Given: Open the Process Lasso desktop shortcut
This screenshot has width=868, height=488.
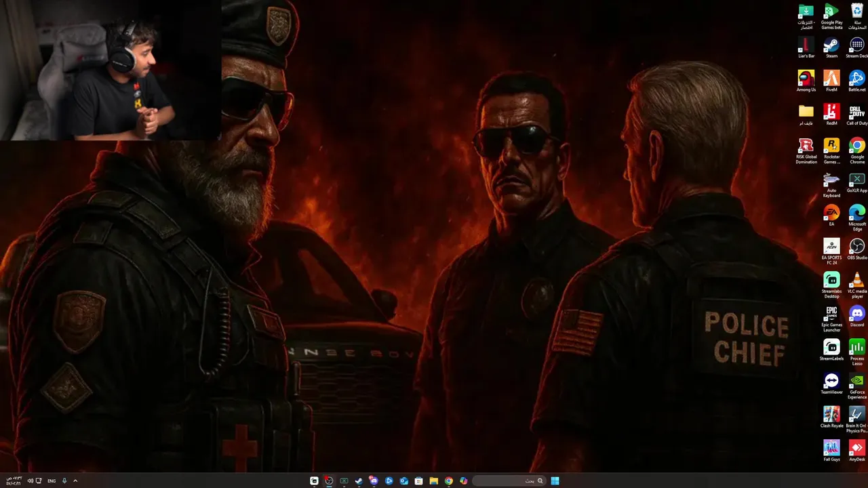Looking at the screenshot, I should (x=857, y=352).
